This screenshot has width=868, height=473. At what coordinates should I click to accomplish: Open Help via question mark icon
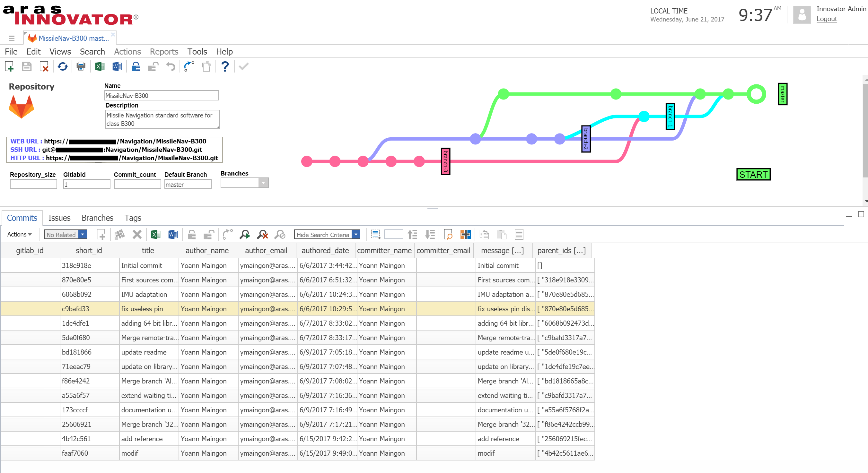click(x=225, y=67)
